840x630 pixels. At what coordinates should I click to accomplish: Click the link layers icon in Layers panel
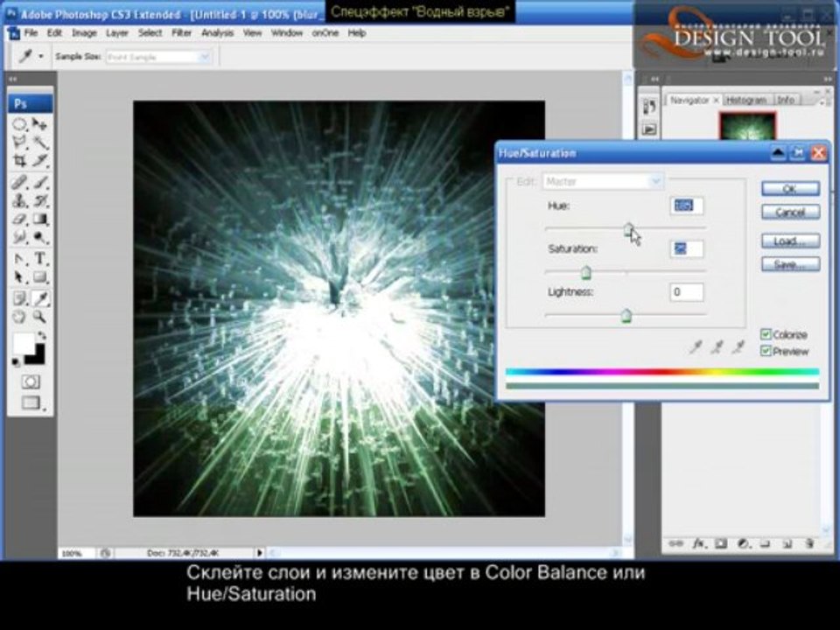(x=675, y=544)
